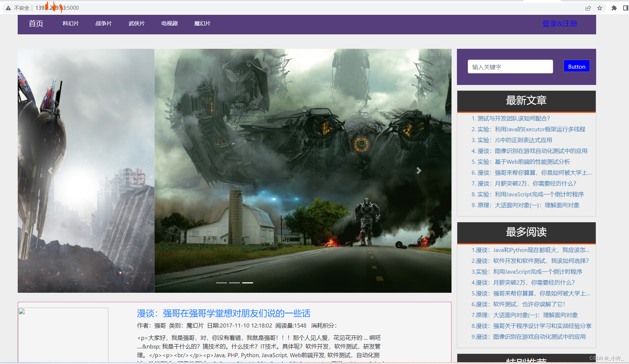Open most-read article 软件测试,也许你误解了它!

518,304
